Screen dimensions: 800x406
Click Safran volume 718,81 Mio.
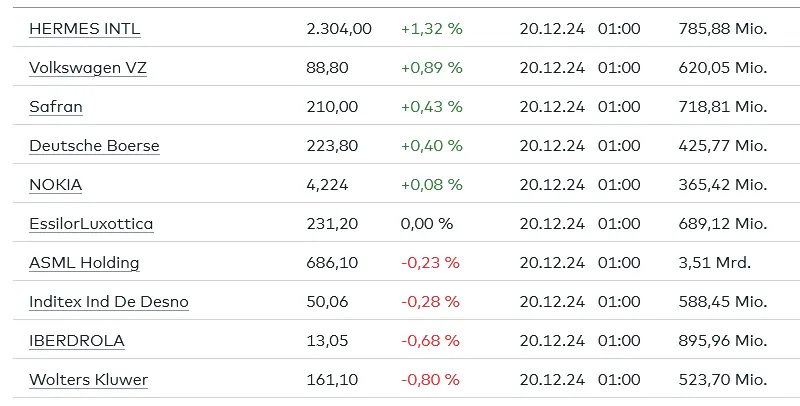coord(722,107)
